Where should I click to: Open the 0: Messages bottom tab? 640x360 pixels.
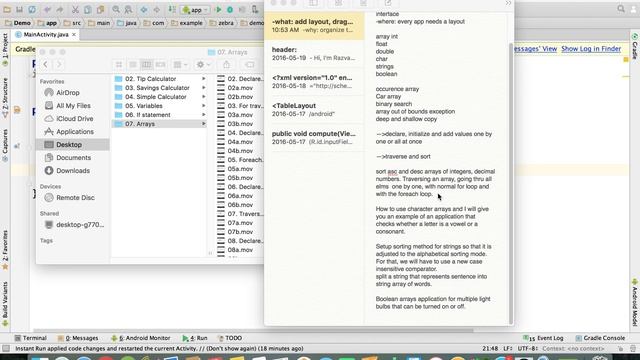pyautogui.click(x=78, y=338)
